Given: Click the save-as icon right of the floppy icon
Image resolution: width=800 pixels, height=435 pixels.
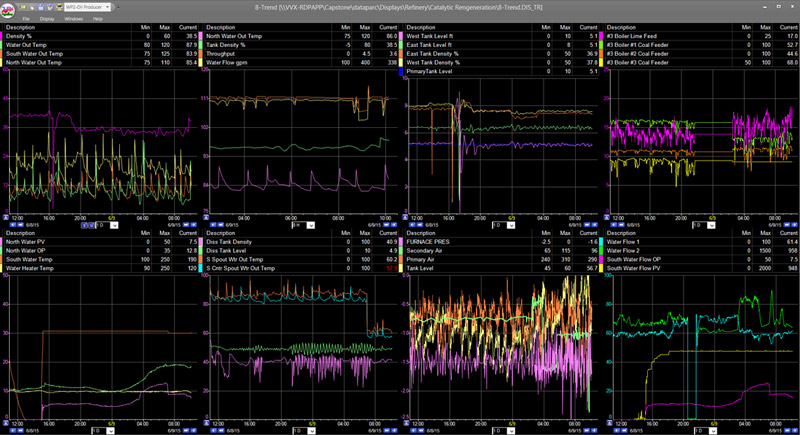Looking at the screenshot, I should [50, 7].
